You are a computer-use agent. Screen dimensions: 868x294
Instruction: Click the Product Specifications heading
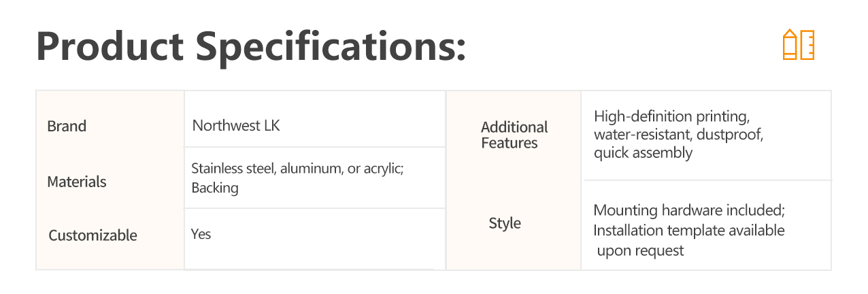251,46
